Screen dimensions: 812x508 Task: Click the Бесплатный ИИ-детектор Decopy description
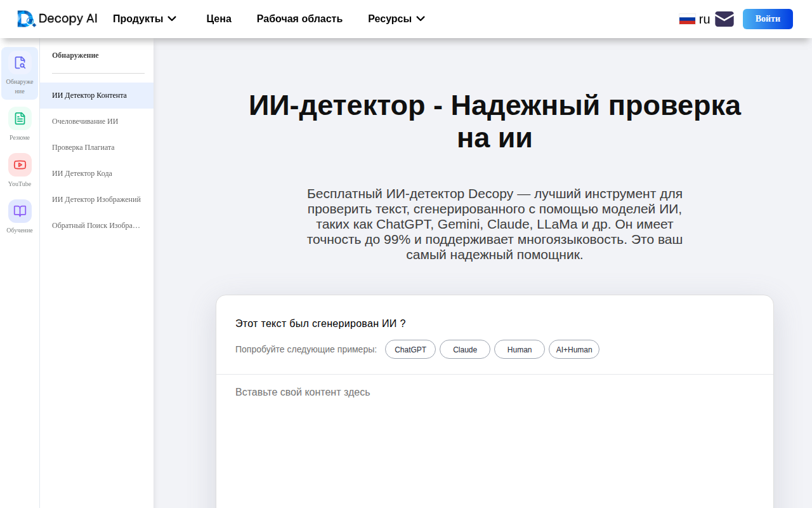[x=495, y=224]
